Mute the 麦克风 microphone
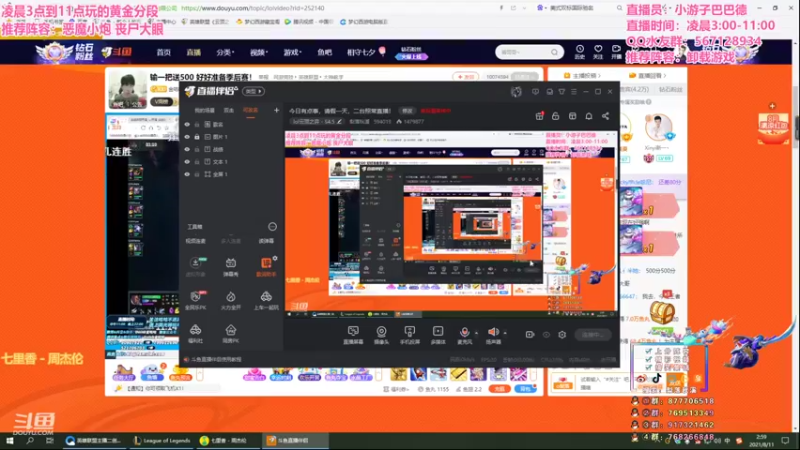The width and height of the screenshot is (800, 450). pos(464,335)
